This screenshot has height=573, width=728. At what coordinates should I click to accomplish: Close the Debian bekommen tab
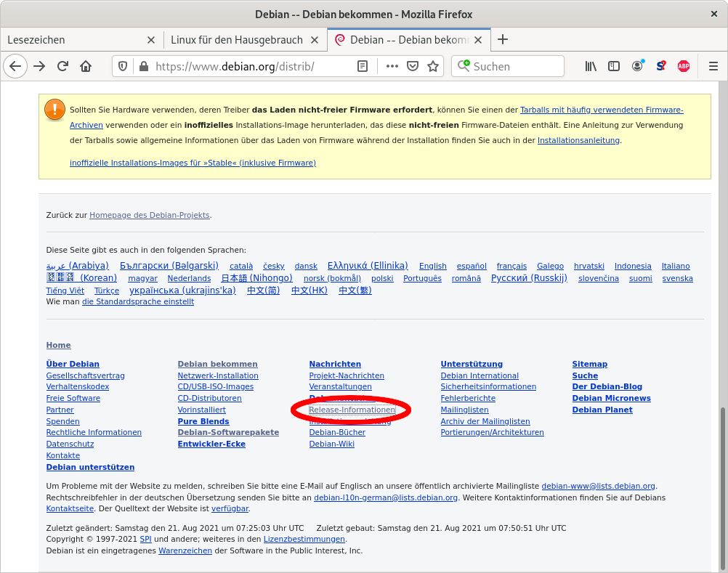click(x=478, y=40)
